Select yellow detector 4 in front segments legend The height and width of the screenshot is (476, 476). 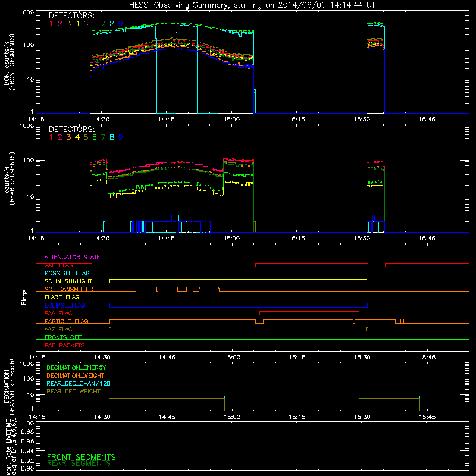77,24
